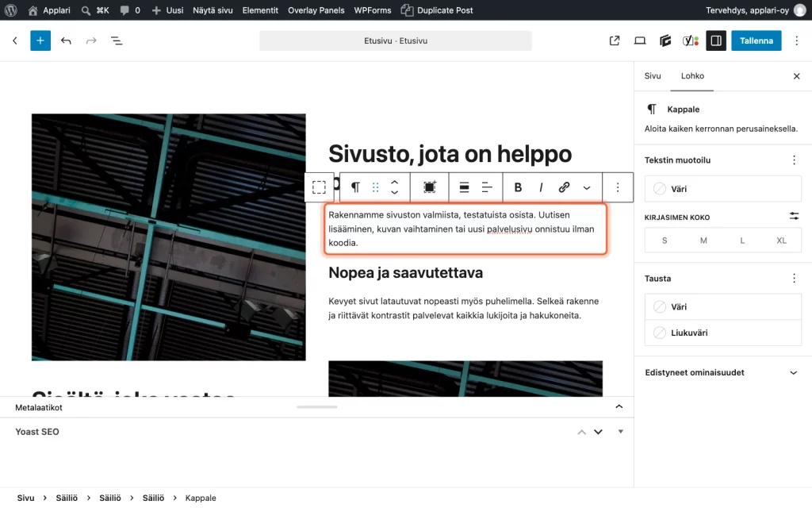Open the Tervehdys, applari-oy user menu
The height and width of the screenshot is (508, 812).
756,10
